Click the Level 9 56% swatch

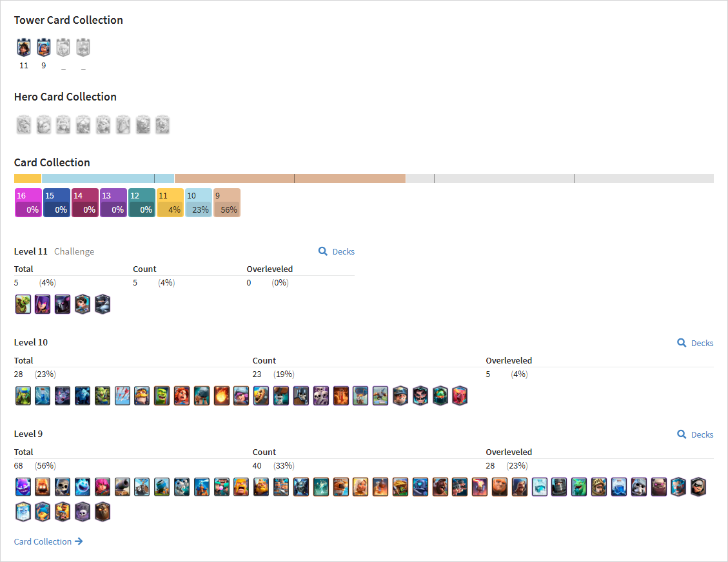point(227,203)
